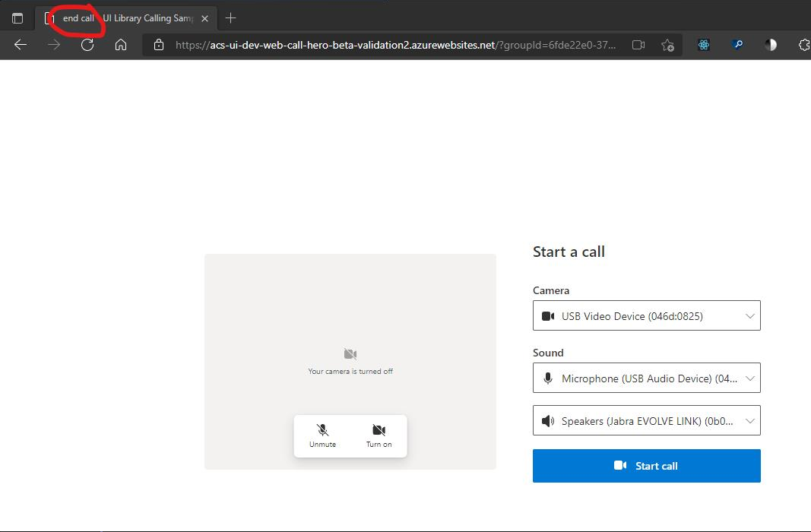Toggle the favorites star in the address bar
The width and height of the screenshot is (811, 532).
(x=667, y=45)
